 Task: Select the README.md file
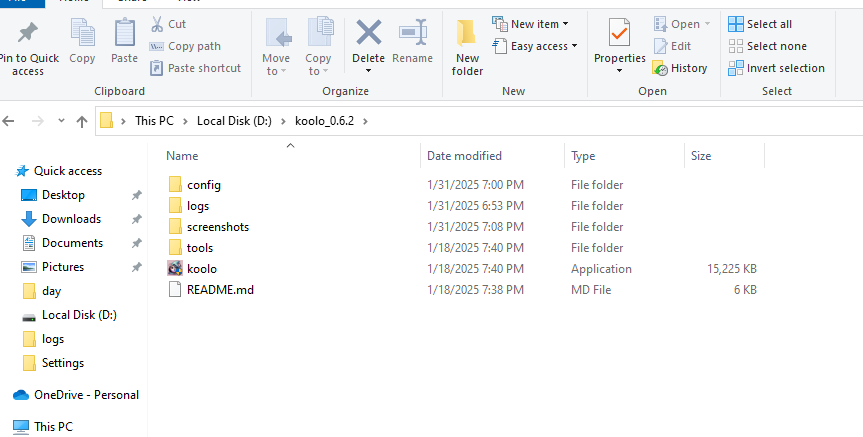(x=220, y=289)
